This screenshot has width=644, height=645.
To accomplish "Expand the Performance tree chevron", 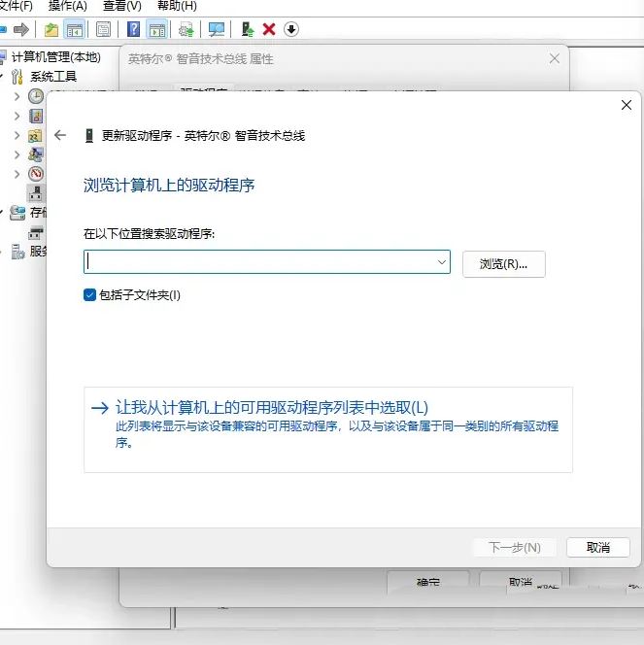I will (x=17, y=174).
